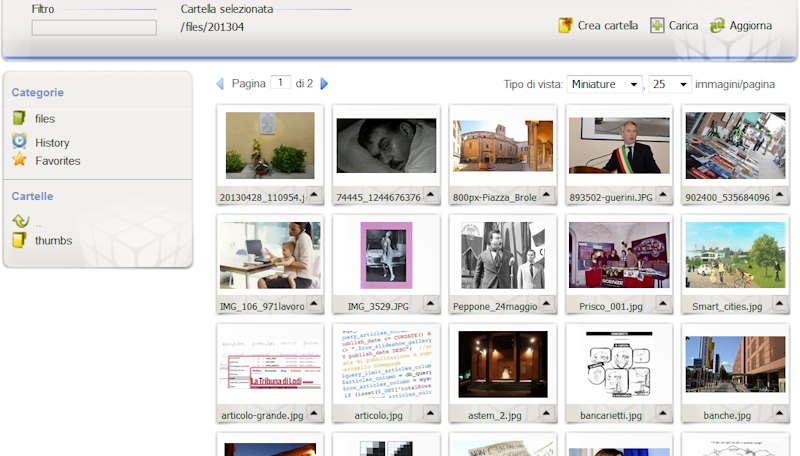Expand options arrow for Prisco_001.jpg

(663, 305)
